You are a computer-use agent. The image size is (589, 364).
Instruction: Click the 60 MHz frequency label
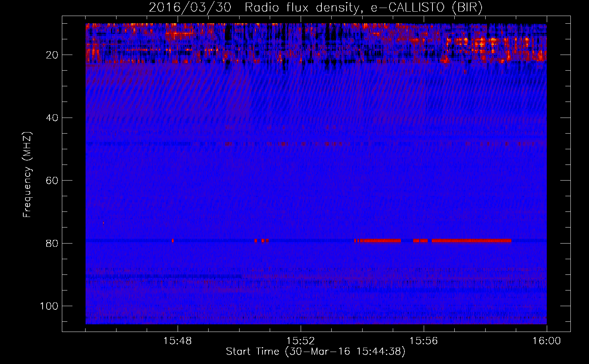coord(52,181)
